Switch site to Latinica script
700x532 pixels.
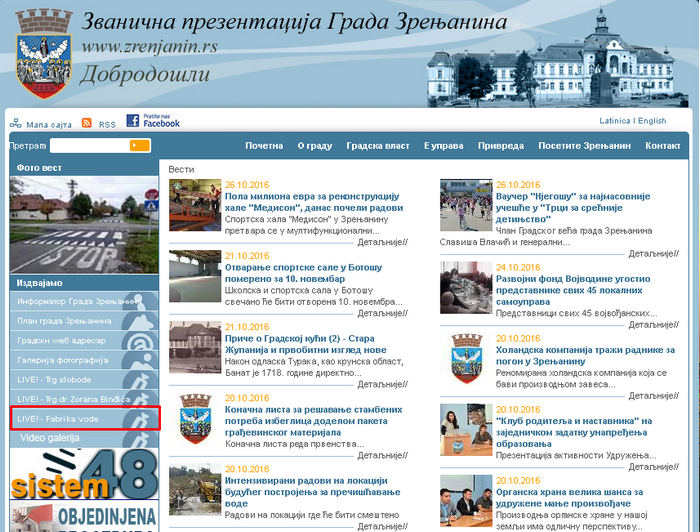[614, 121]
